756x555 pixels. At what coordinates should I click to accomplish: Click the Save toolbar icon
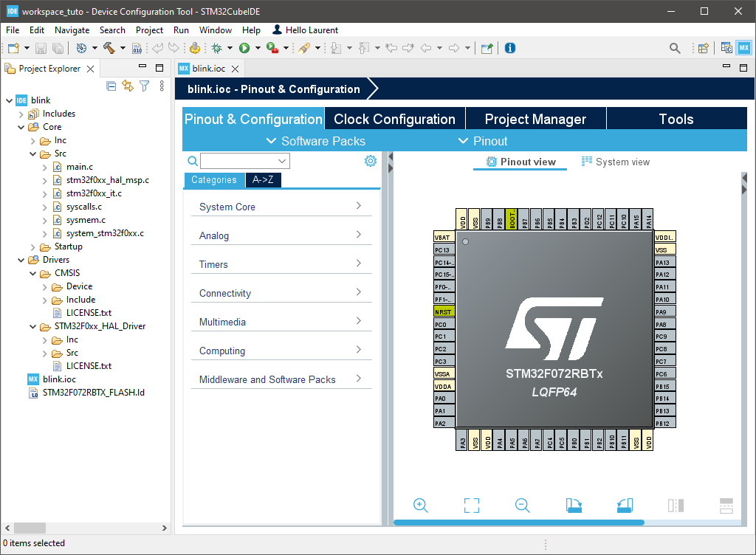[x=41, y=48]
